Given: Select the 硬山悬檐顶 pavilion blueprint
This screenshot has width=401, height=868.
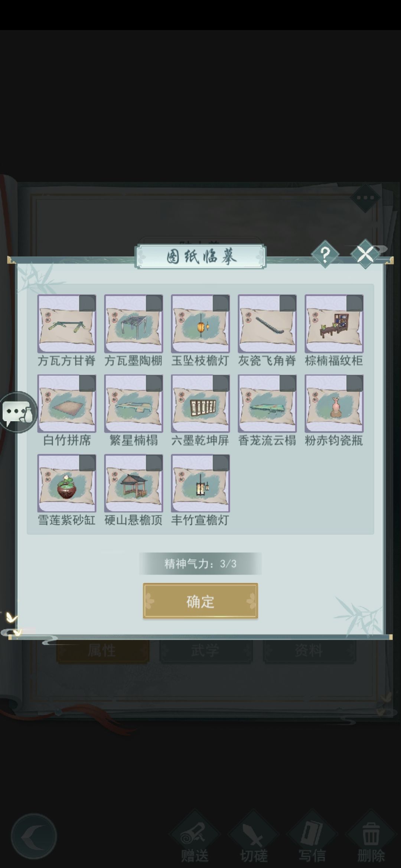Looking at the screenshot, I should [x=134, y=483].
